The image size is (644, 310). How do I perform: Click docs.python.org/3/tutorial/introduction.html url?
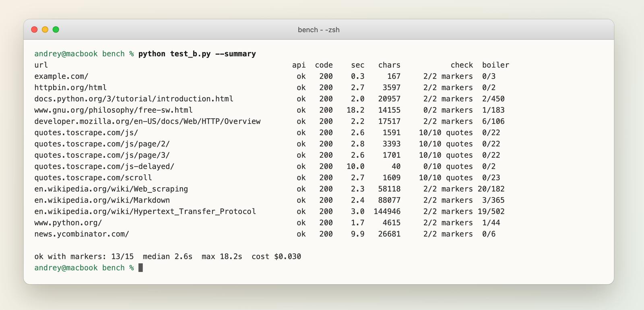(x=134, y=99)
